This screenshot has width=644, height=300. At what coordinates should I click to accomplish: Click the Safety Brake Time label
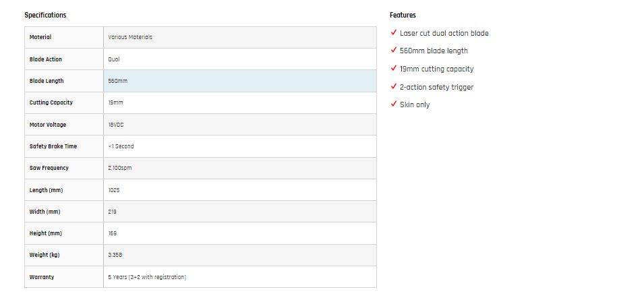pyautogui.click(x=53, y=146)
